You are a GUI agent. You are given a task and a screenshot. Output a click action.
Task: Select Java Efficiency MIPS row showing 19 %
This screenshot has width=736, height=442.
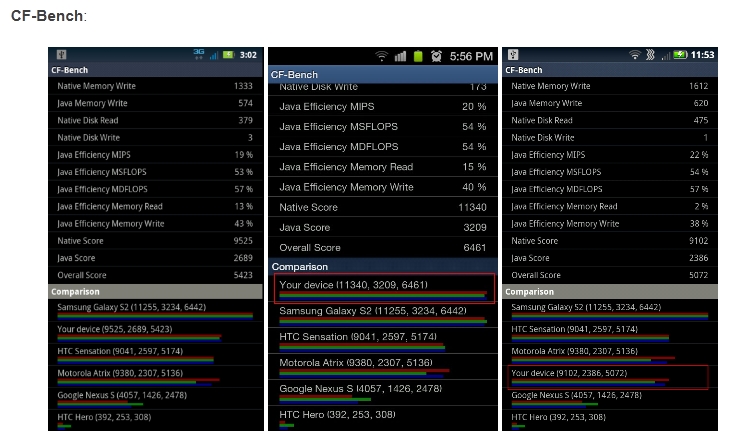[x=155, y=155]
